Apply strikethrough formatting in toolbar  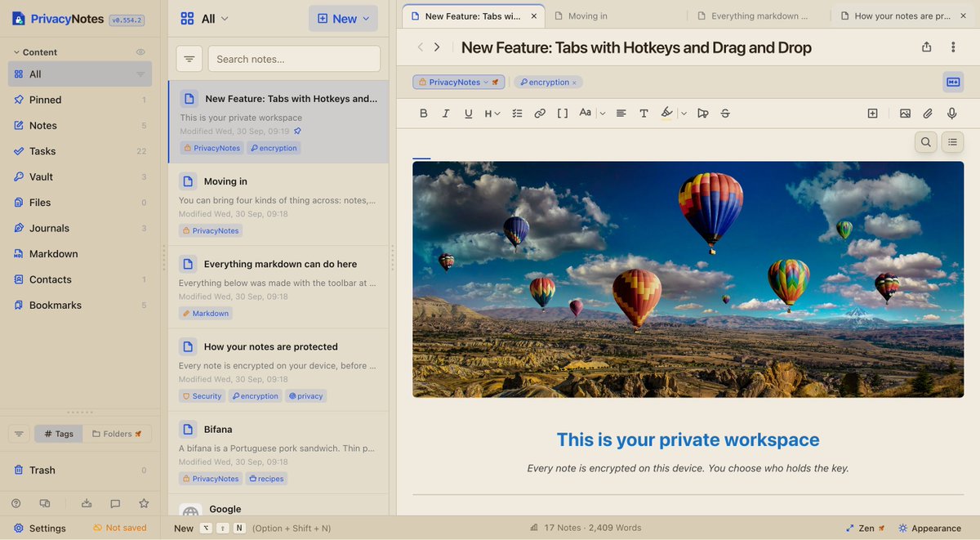tap(725, 114)
